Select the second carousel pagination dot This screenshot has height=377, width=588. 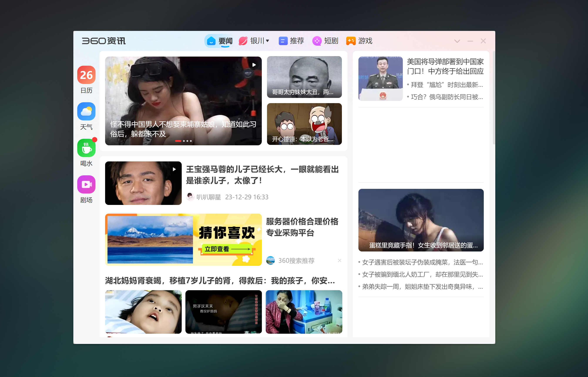[184, 141]
